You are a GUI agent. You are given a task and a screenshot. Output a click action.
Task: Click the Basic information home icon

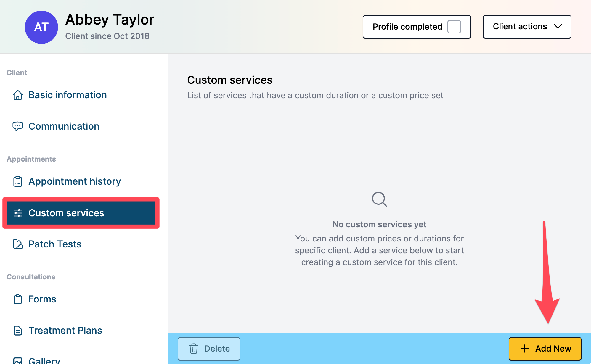coord(18,95)
